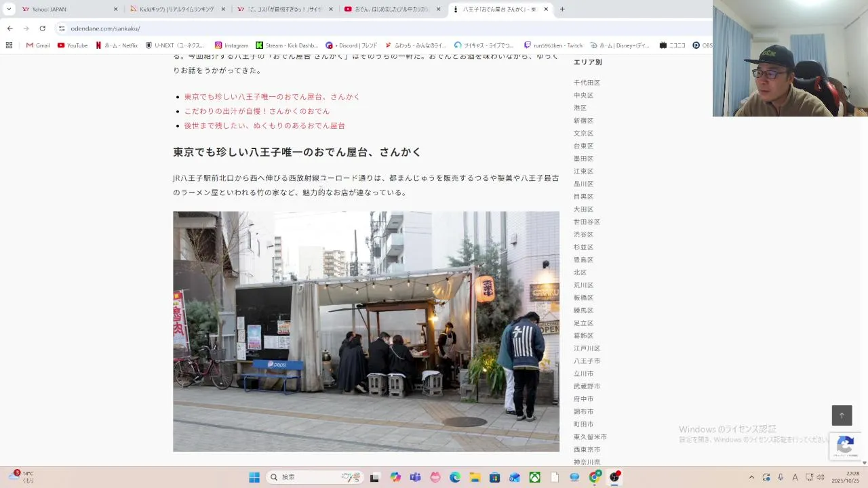Open the Netflix bookmark

pos(116,45)
